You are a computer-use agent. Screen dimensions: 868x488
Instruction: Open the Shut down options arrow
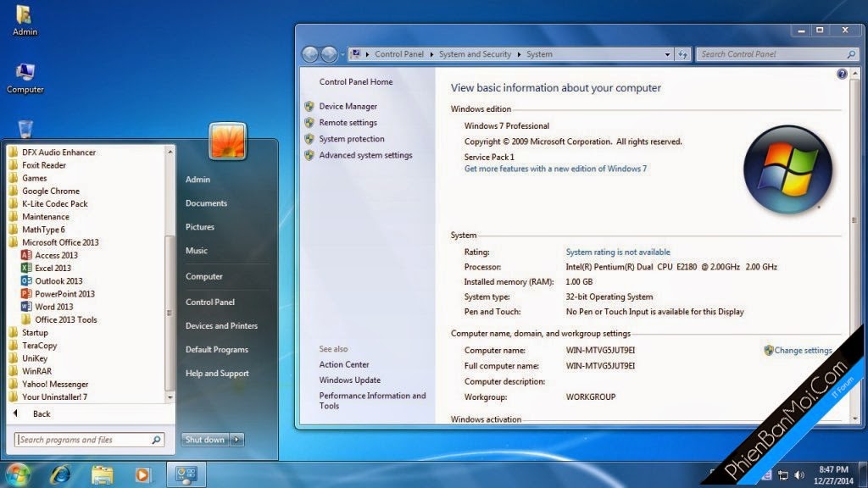pos(237,440)
